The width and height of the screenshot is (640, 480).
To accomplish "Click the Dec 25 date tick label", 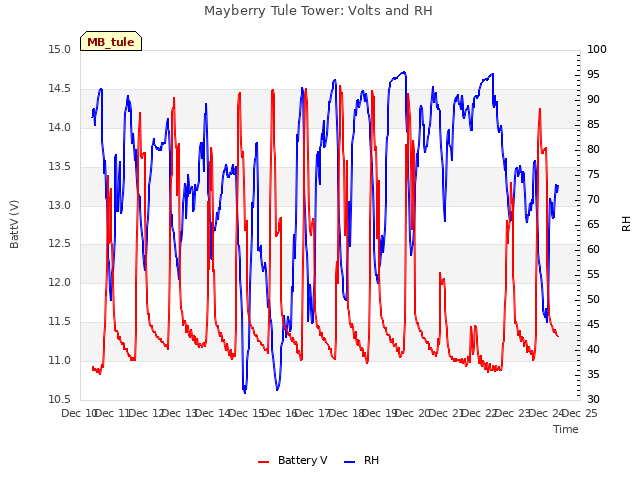I will (x=580, y=413).
